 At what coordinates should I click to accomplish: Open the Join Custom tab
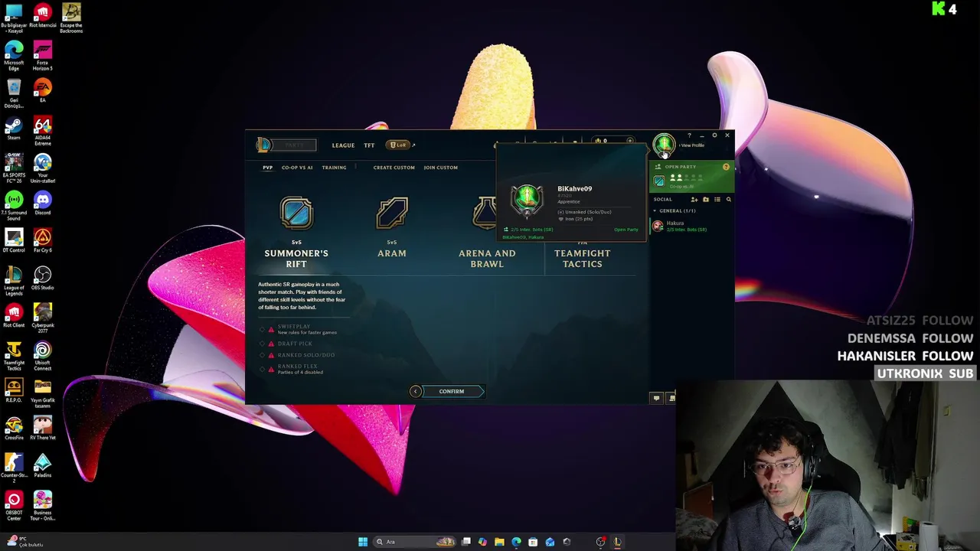(x=440, y=168)
